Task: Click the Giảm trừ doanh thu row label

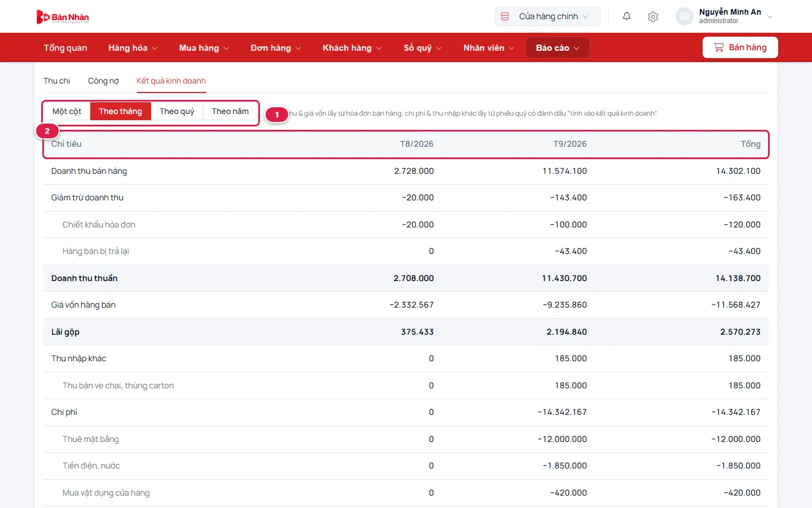Action: (87, 198)
